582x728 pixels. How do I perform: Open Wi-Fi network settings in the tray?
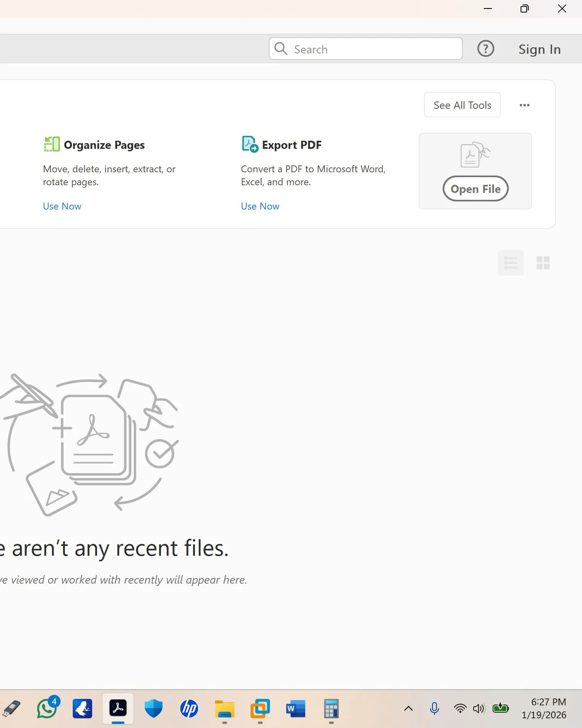(460, 708)
